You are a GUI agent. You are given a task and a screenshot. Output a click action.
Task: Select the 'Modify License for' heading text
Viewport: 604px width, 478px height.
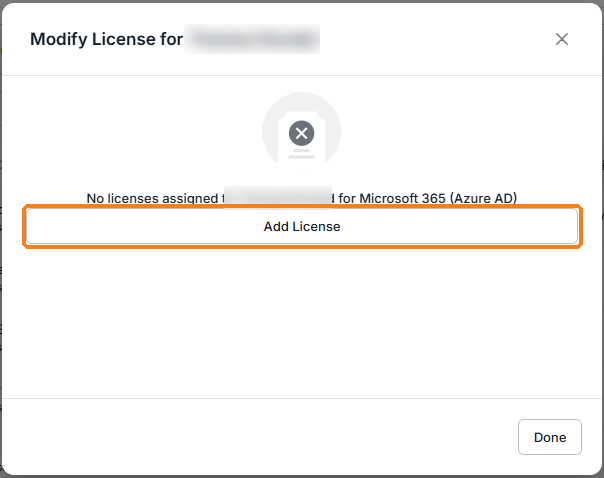click(106, 39)
